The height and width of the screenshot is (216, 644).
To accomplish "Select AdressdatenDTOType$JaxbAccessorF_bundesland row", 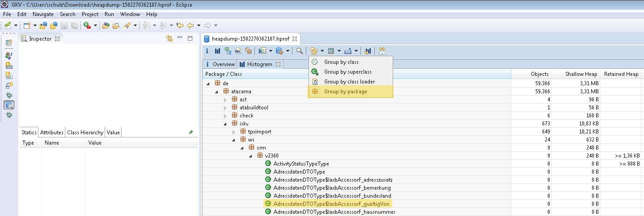I will tap(328, 196).
